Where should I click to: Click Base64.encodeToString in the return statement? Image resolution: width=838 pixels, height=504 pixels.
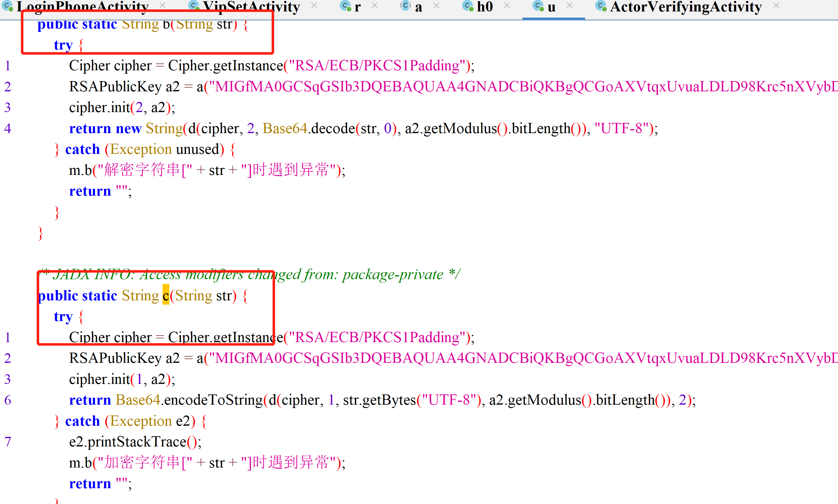coord(189,400)
